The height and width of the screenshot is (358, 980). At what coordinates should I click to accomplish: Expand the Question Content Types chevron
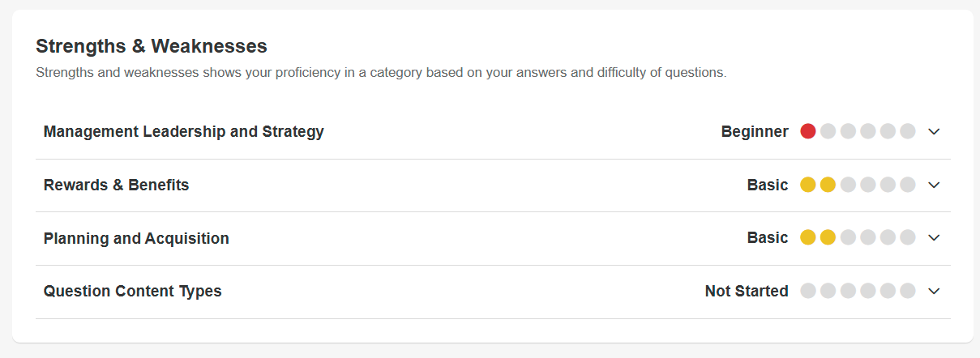[934, 291]
